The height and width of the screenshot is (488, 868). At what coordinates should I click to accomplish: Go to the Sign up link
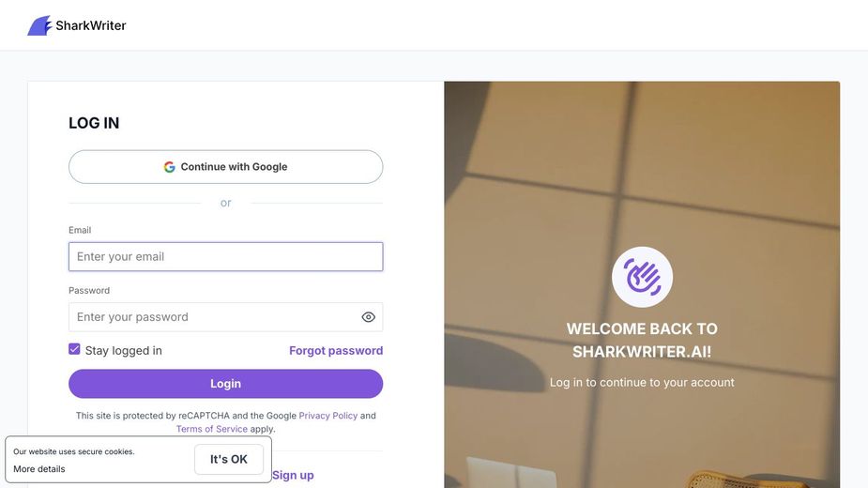[x=293, y=475]
